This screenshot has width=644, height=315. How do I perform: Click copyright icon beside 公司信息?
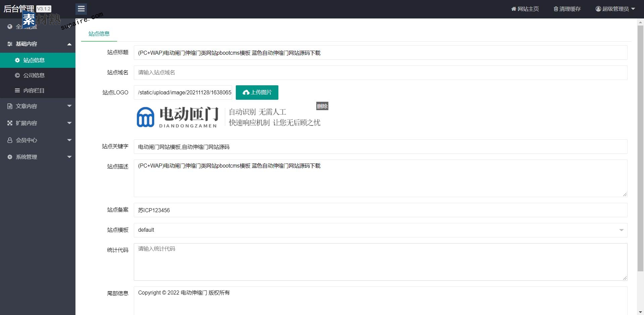click(17, 75)
